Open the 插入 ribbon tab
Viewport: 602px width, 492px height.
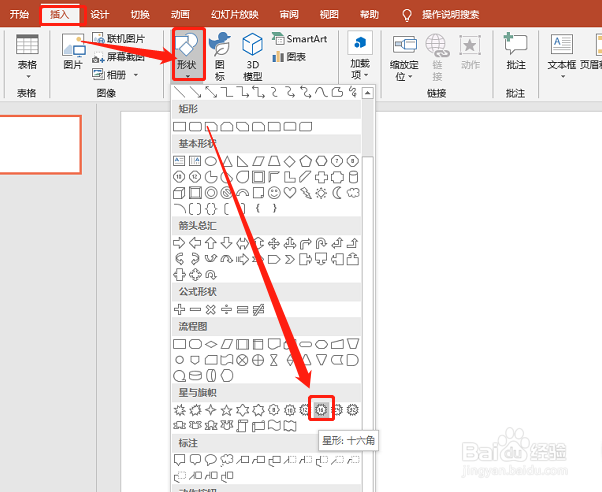tap(60, 15)
